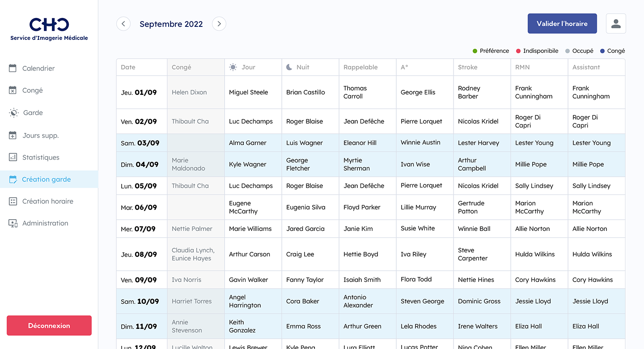This screenshot has height=349, width=644.
Task: Click the red Indisponible legend dot
Action: pos(518,51)
